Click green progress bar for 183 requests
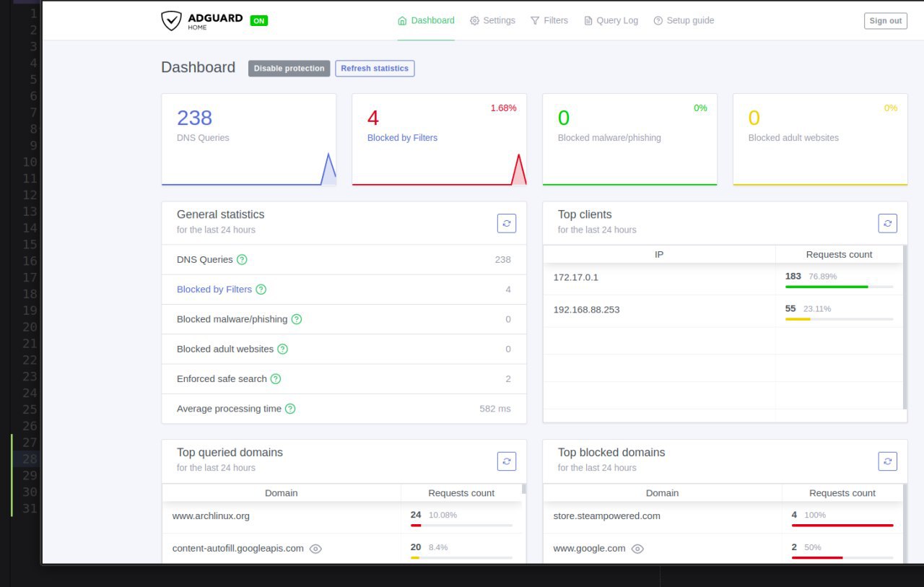The image size is (924, 587). point(827,287)
